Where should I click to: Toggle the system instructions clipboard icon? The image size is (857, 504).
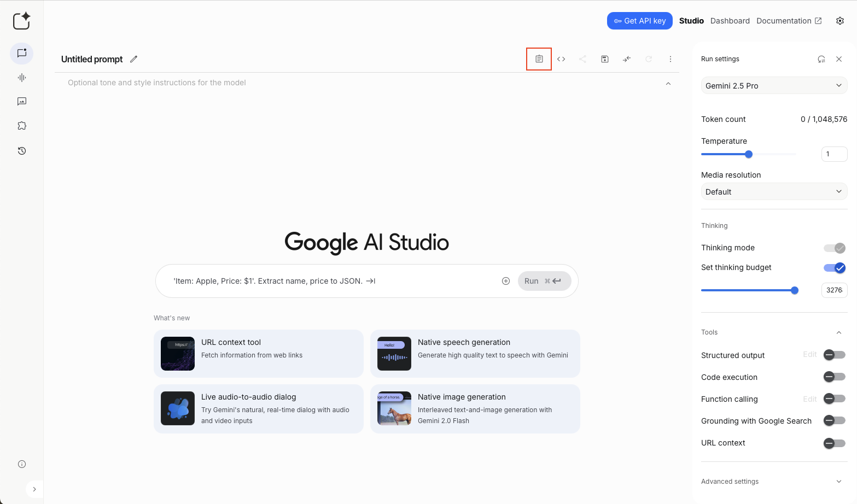[x=539, y=59]
